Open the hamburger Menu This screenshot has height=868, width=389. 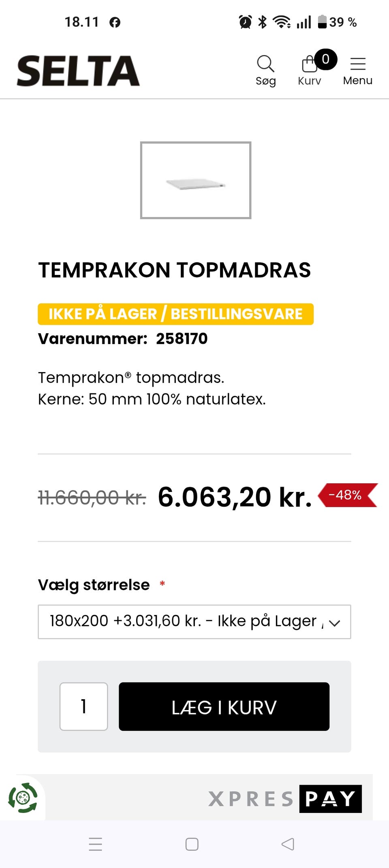pos(357,70)
